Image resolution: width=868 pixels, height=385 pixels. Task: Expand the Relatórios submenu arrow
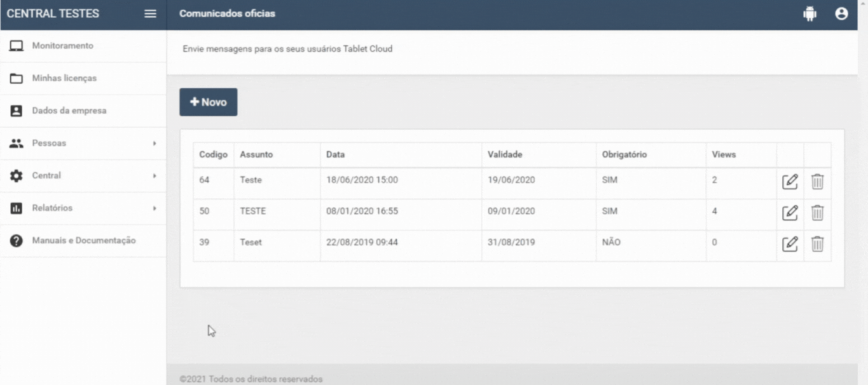tap(154, 208)
